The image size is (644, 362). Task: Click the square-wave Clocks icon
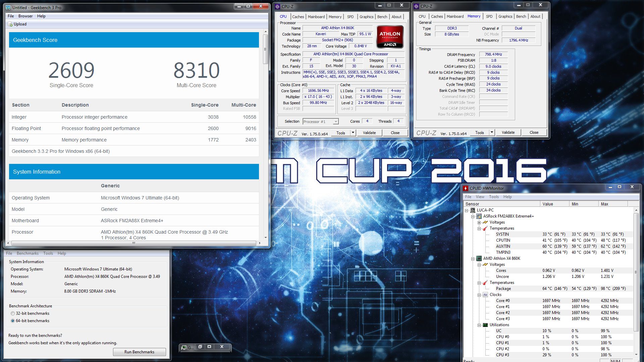click(x=485, y=295)
